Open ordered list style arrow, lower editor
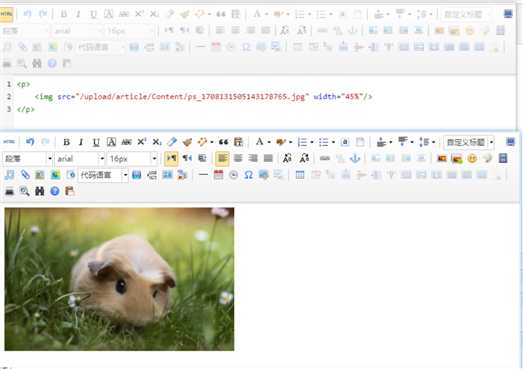Screen dimensions: 523x369 [312, 142]
